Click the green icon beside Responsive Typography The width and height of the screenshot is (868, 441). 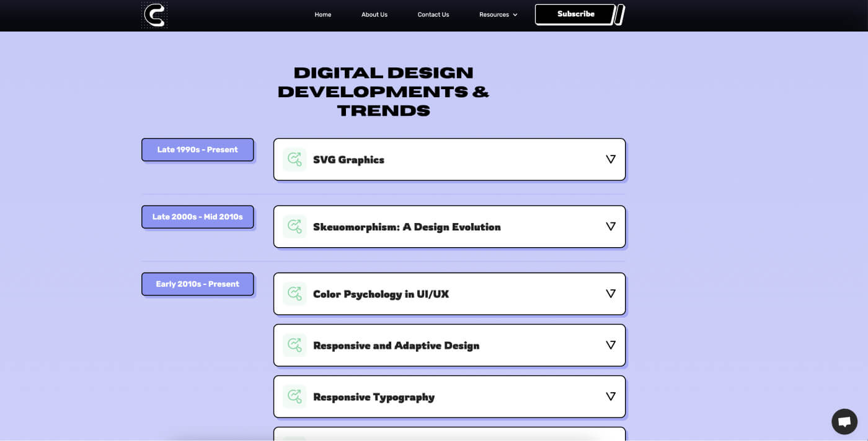294,396
